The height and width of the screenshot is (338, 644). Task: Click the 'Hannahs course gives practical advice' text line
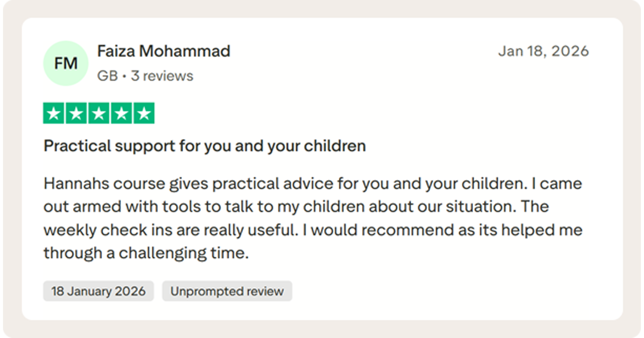[313, 184]
